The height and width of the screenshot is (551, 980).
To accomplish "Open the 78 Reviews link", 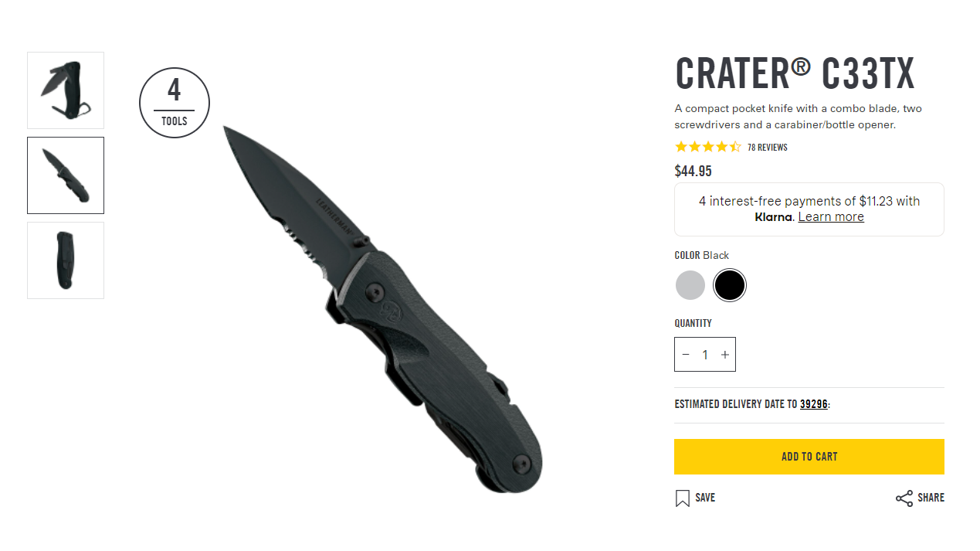I will pyautogui.click(x=767, y=148).
